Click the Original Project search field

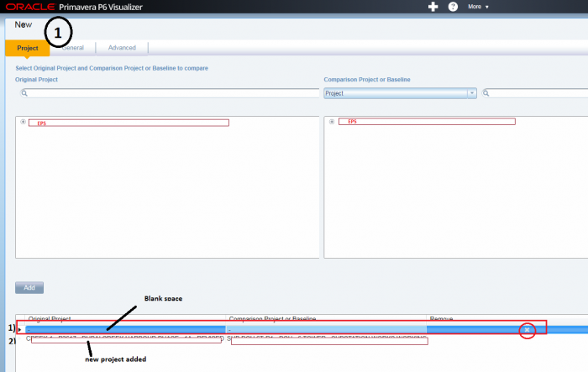coord(170,93)
